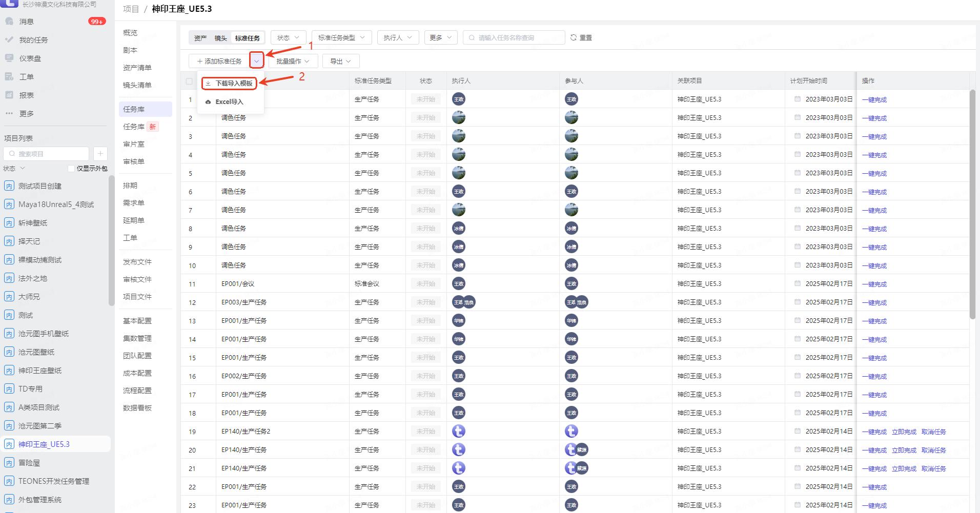Choose Excel导入 menu option
The width and height of the screenshot is (980, 513).
click(229, 101)
